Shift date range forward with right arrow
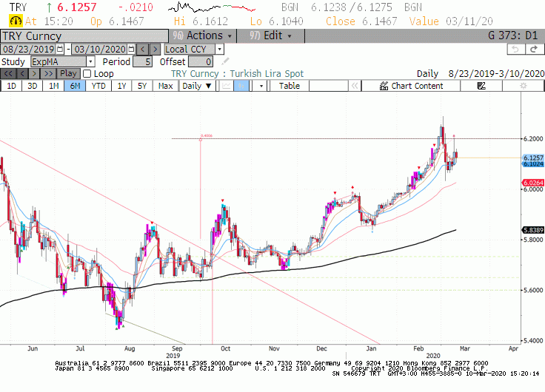The height and width of the screenshot is (392, 545). [x=155, y=49]
